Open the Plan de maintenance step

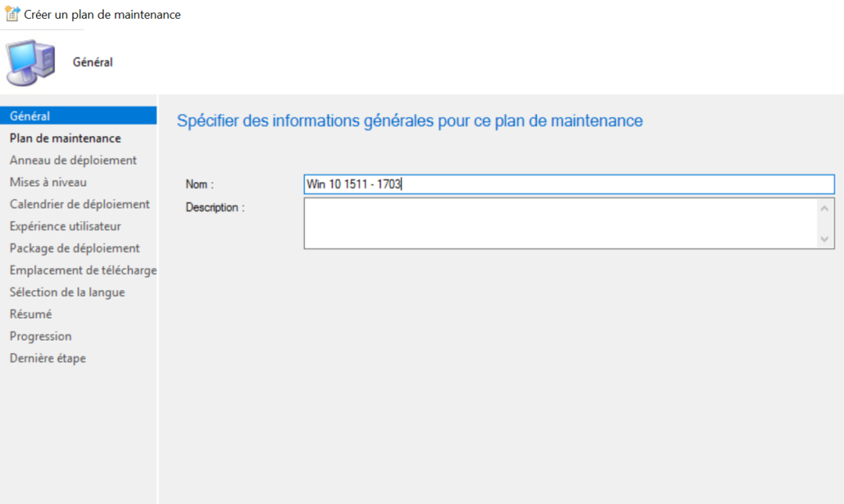pos(66,138)
